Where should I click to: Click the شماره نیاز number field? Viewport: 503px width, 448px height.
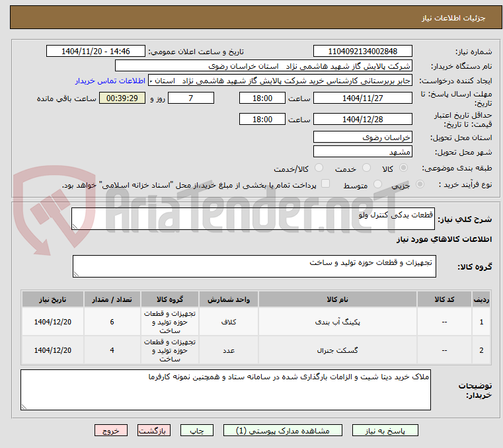[x=362, y=52]
